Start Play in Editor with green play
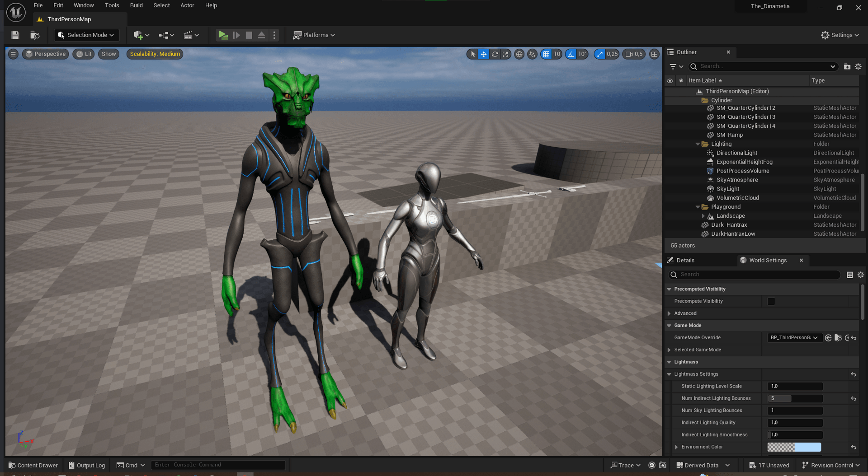The image size is (868, 476). click(x=223, y=35)
